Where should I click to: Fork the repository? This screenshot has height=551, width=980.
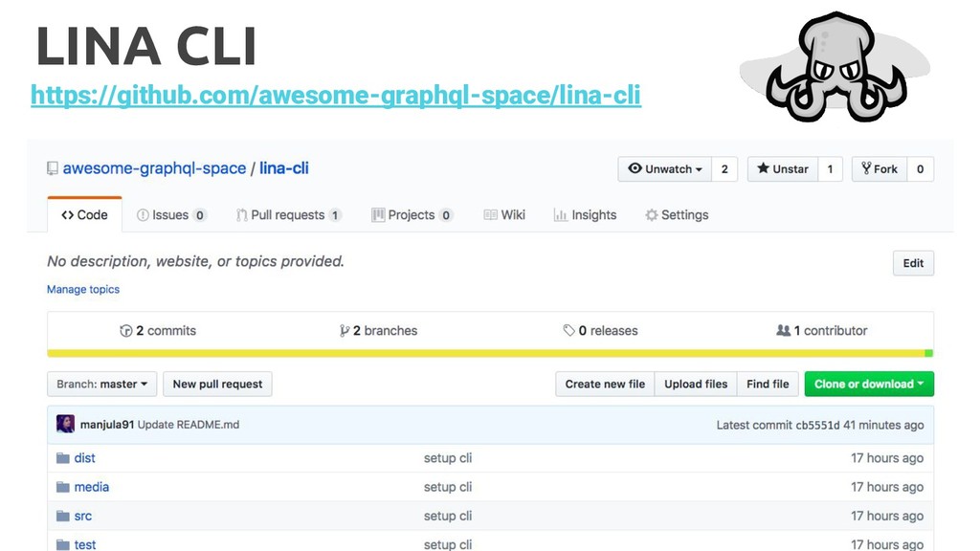pos(880,169)
